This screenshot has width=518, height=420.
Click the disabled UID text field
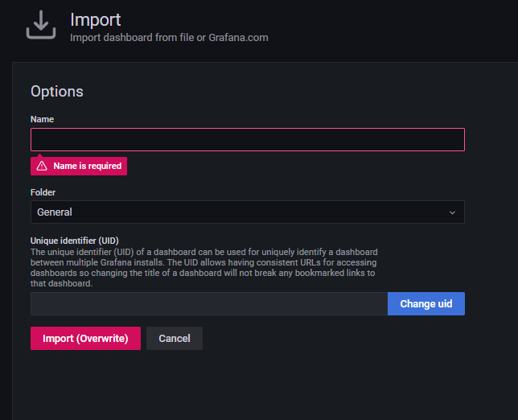(x=209, y=303)
